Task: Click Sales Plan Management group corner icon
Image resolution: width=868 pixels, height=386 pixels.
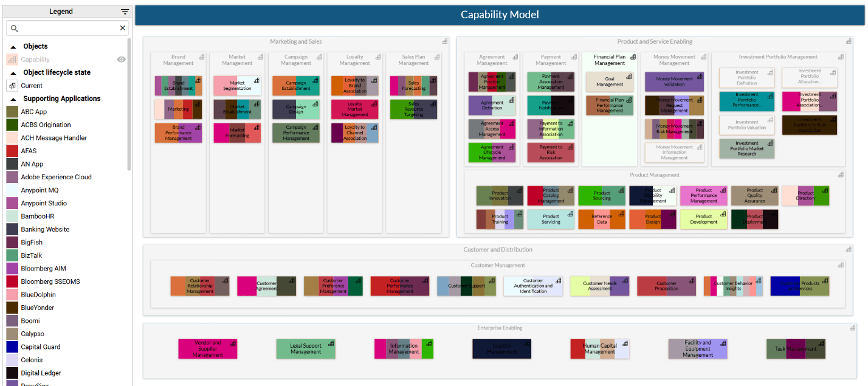Action: click(438, 57)
